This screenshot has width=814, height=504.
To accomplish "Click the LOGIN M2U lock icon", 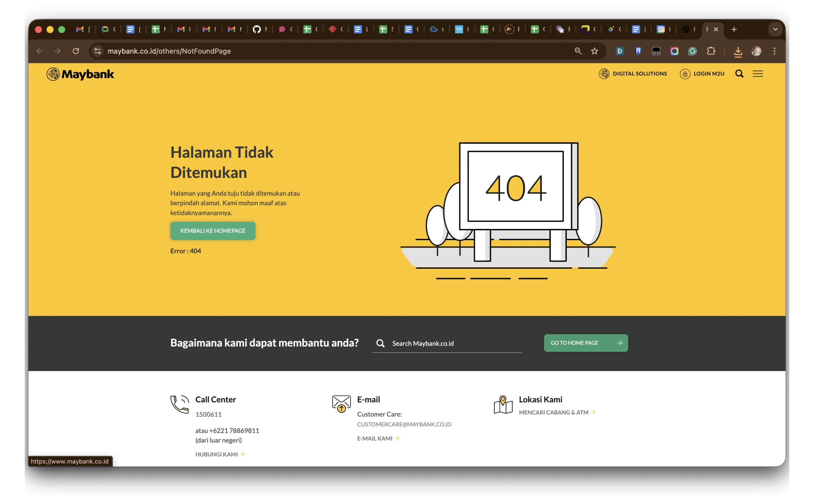I will [x=685, y=74].
